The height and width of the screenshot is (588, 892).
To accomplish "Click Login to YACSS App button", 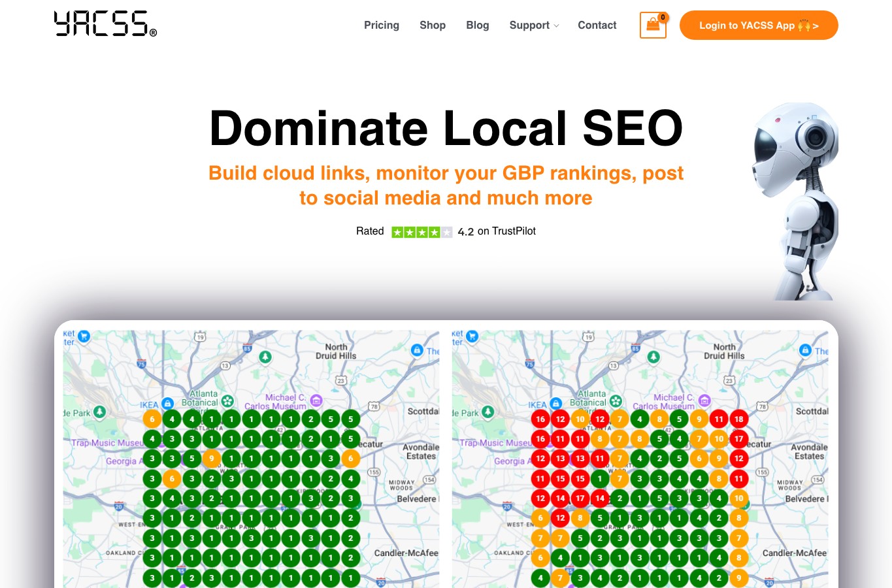I will click(759, 25).
